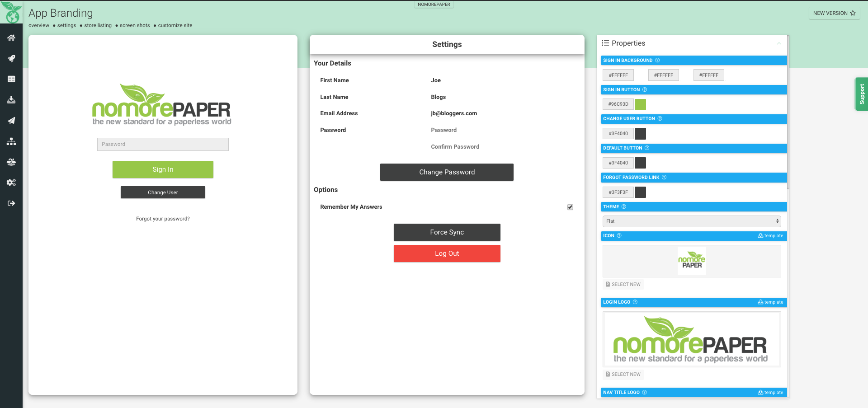Open the table layout sidebar icon
Screen dimensions: 868x408
[x=11, y=79]
